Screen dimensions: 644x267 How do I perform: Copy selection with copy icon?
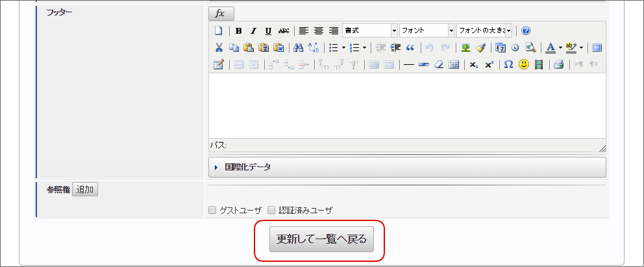[x=234, y=47]
